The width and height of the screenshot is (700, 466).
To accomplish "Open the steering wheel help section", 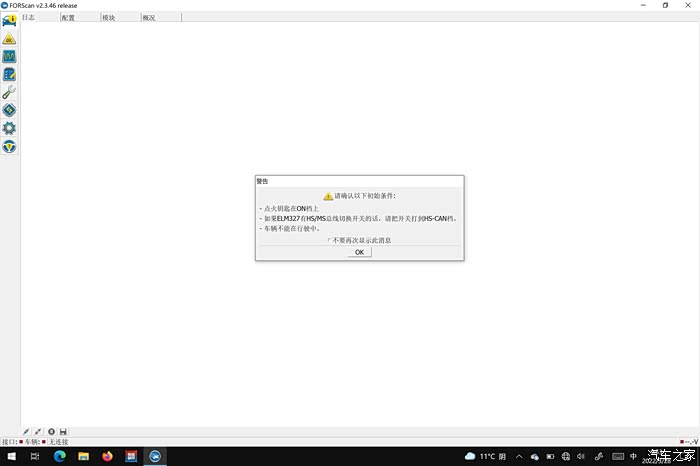I will [9, 146].
